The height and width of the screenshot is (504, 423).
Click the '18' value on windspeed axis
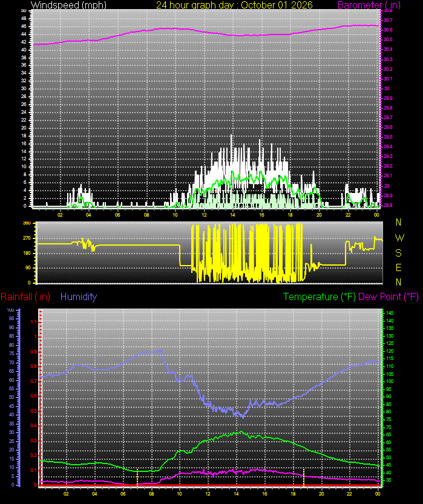(24, 136)
